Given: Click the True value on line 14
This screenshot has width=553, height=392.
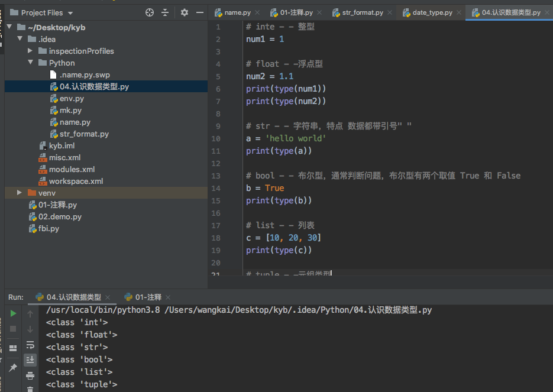Looking at the screenshot, I should point(274,188).
